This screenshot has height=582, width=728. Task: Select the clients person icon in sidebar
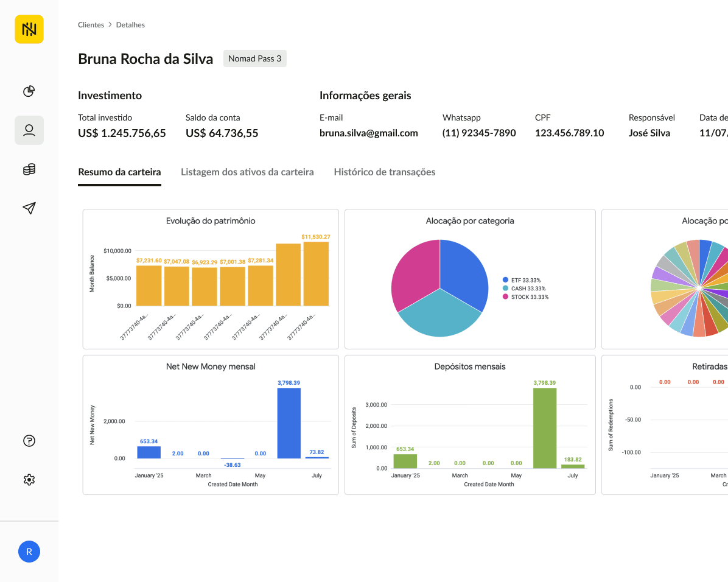[x=29, y=130]
